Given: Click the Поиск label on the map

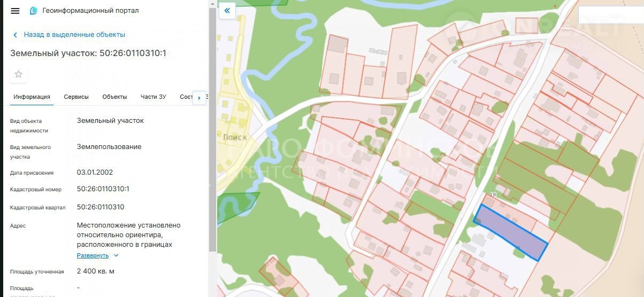Looking at the screenshot, I should point(234,137).
